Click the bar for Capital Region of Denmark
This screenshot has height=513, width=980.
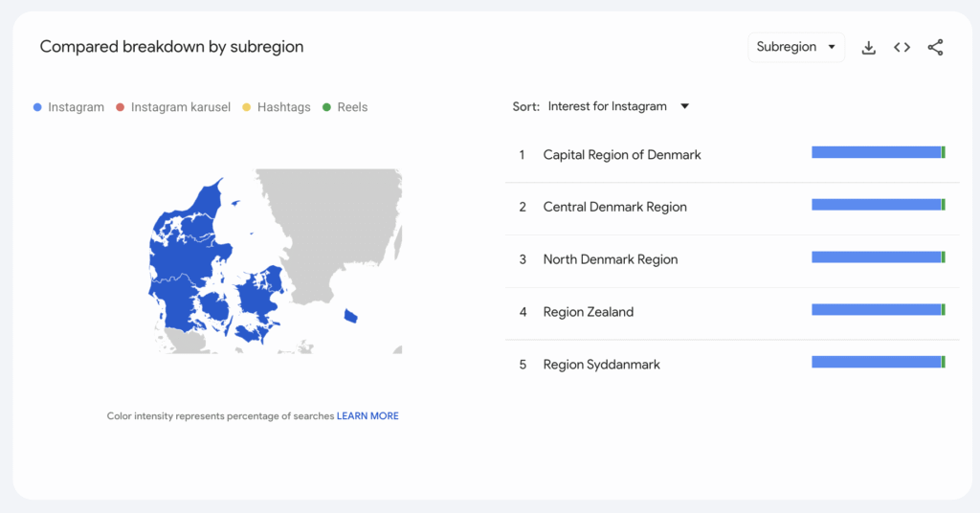879,152
